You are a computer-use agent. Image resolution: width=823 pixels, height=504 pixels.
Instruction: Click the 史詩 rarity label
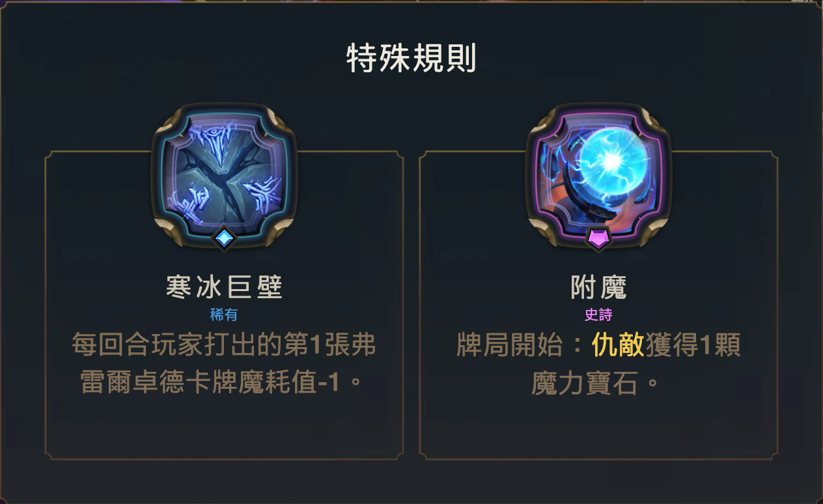point(598,315)
